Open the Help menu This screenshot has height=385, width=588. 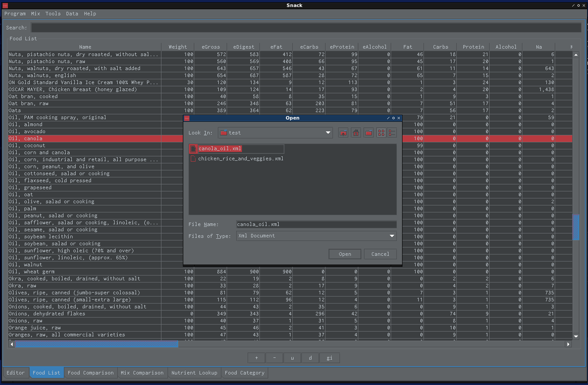click(90, 14)
